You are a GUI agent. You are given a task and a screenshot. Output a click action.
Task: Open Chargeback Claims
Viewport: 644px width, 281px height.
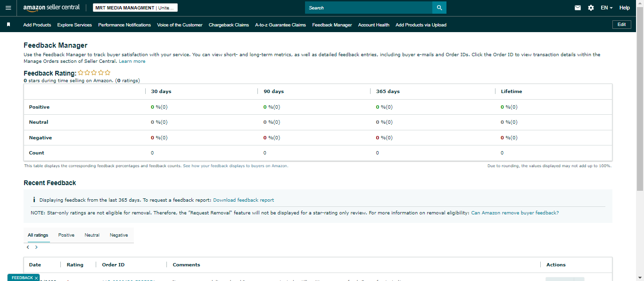pos(229,25)
